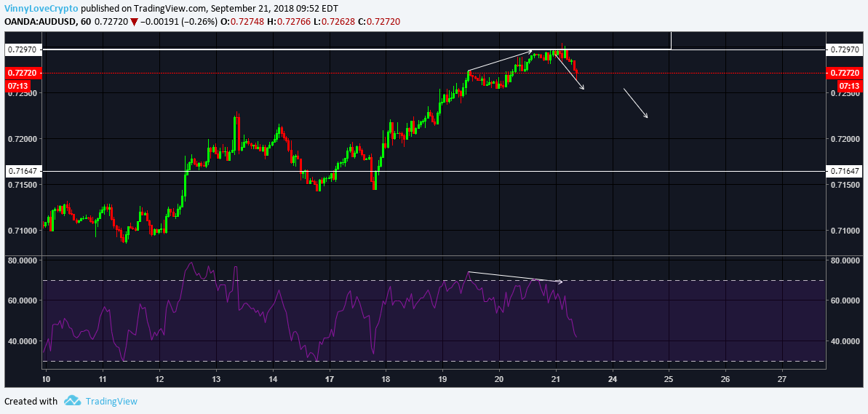Click the red 0.72720 price tag on right axis
868x414 pixels.
843,73
